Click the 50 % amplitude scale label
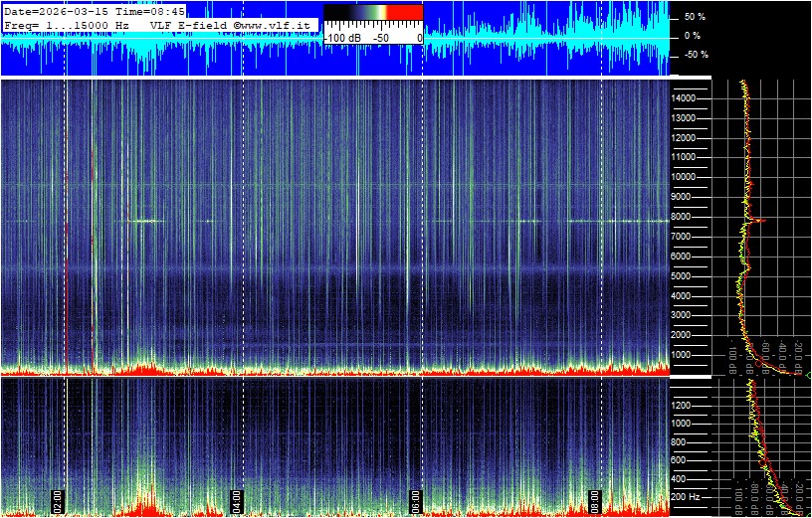The width and height of the screenshot is (812, 518). (694, 17)
